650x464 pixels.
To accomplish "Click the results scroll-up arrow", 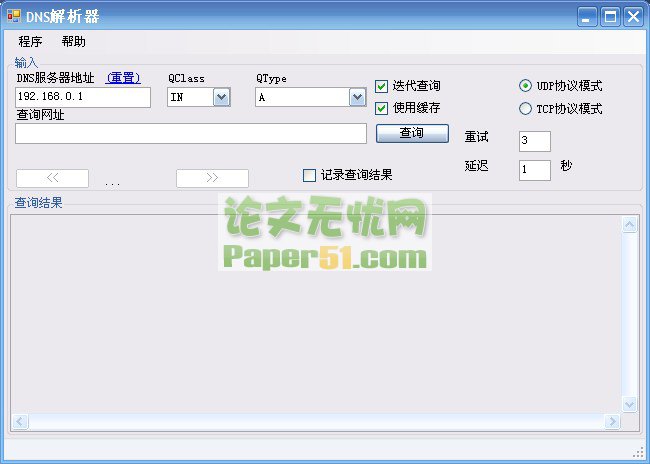I will (630, 225).
